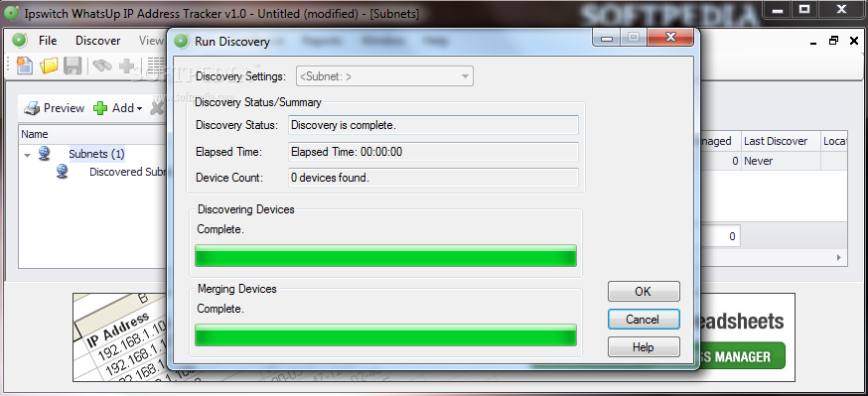Click the Save floppy disk toolbar icon
This screenshot has height=396, width=868.
72,66
